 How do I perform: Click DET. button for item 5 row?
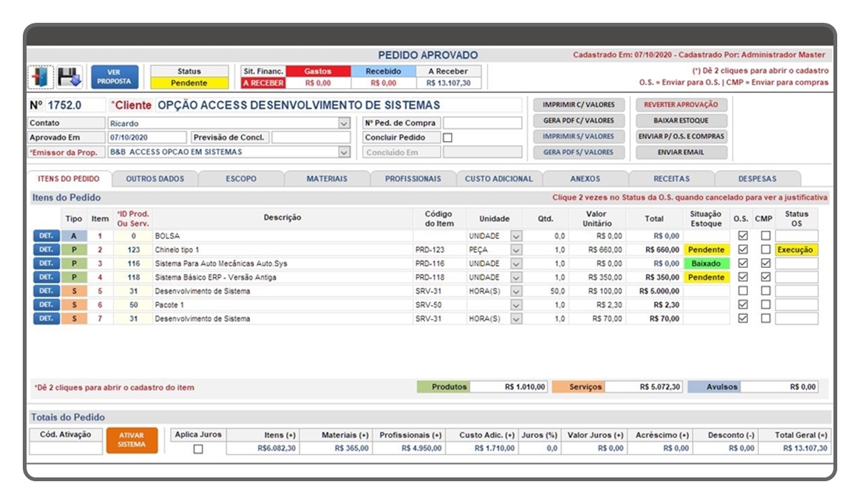(x=46, y=291)
